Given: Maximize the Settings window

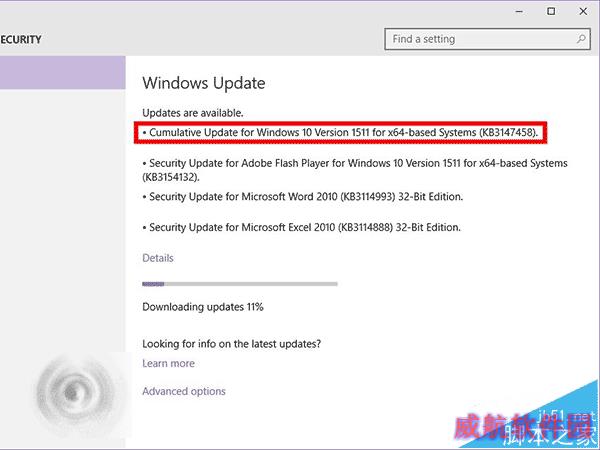Looking at the screenshot, I should click(x=551, y=11).
